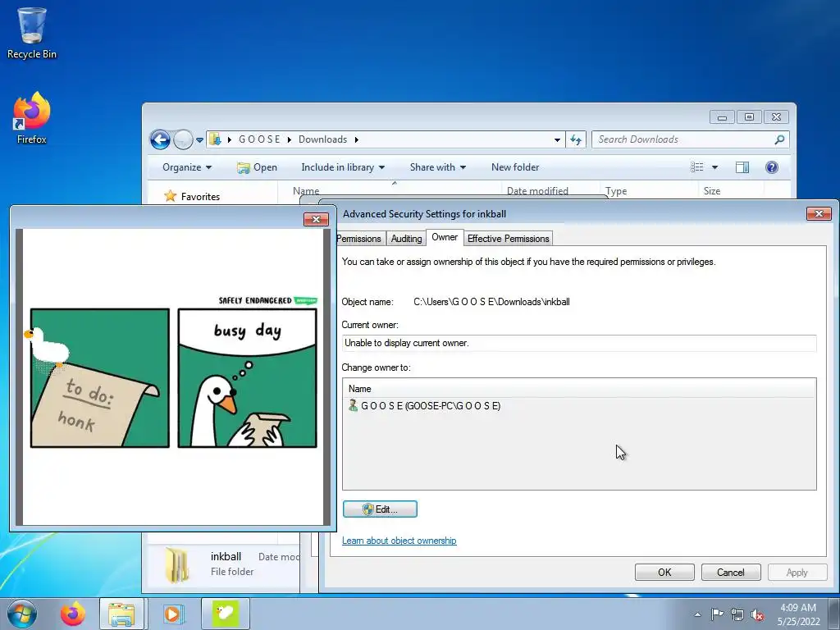Open Learn about object ownership link
This screenshot has height=630, width=840.
(399, 541)
